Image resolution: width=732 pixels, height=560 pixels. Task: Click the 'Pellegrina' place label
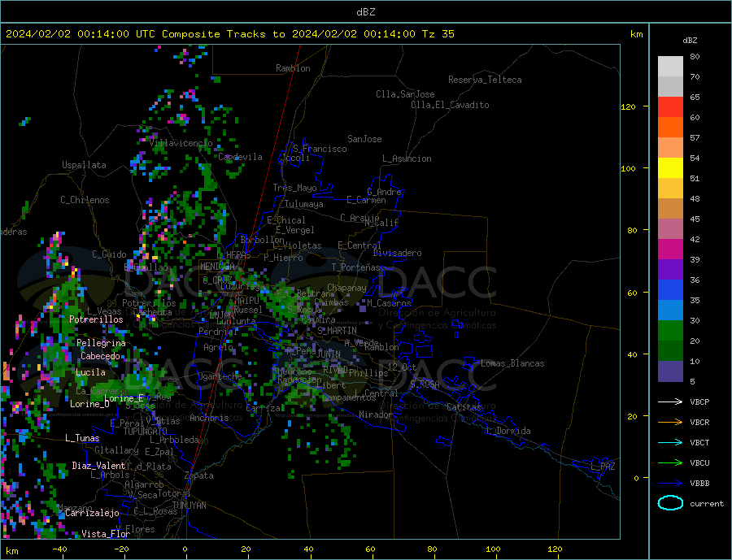[x=102, y=343]
